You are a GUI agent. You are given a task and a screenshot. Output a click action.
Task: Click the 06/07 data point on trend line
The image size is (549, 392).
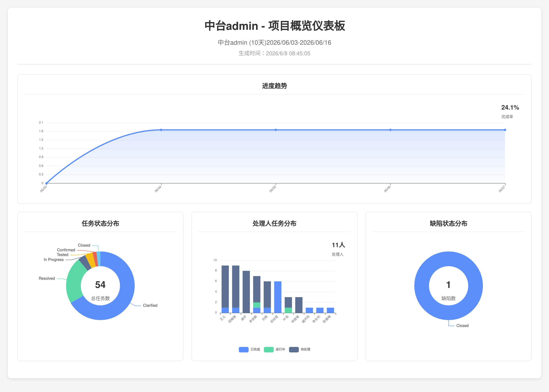tap(505, 130)
